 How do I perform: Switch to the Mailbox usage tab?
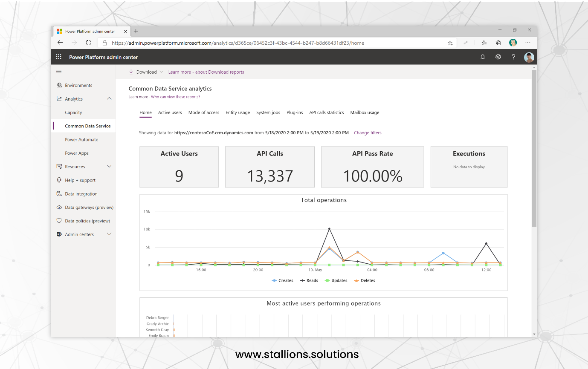click(365, 112)
